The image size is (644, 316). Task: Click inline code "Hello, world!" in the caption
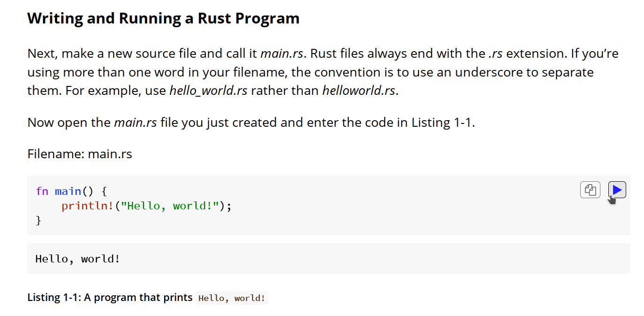tap(232, 298)
